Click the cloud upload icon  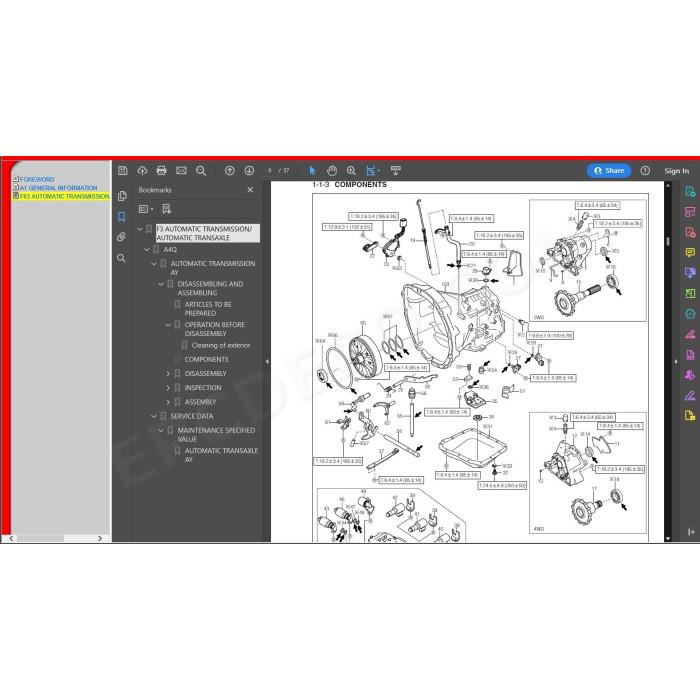(142, 171)
